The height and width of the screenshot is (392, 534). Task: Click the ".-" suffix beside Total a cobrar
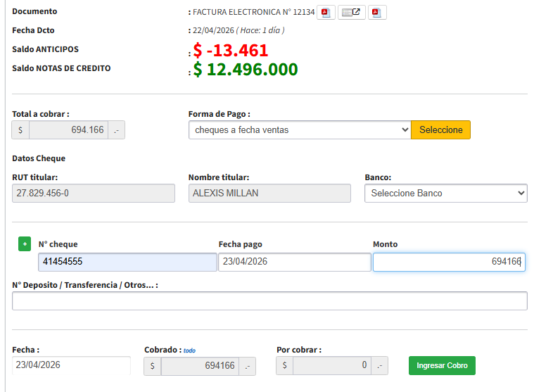(x=116, y=130)
